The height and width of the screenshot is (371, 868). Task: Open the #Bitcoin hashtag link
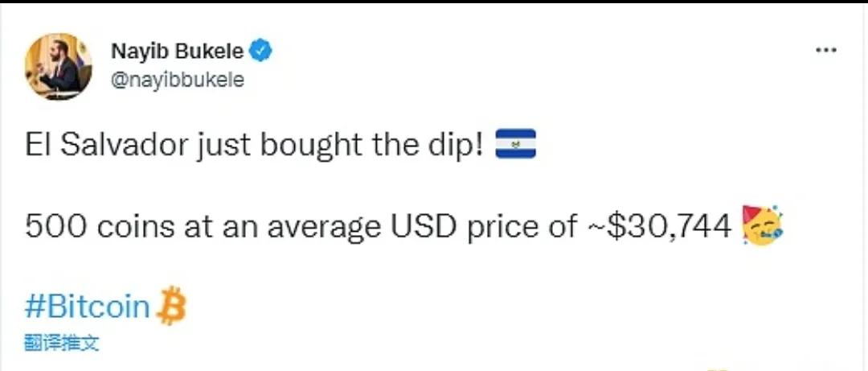[88, 307]
